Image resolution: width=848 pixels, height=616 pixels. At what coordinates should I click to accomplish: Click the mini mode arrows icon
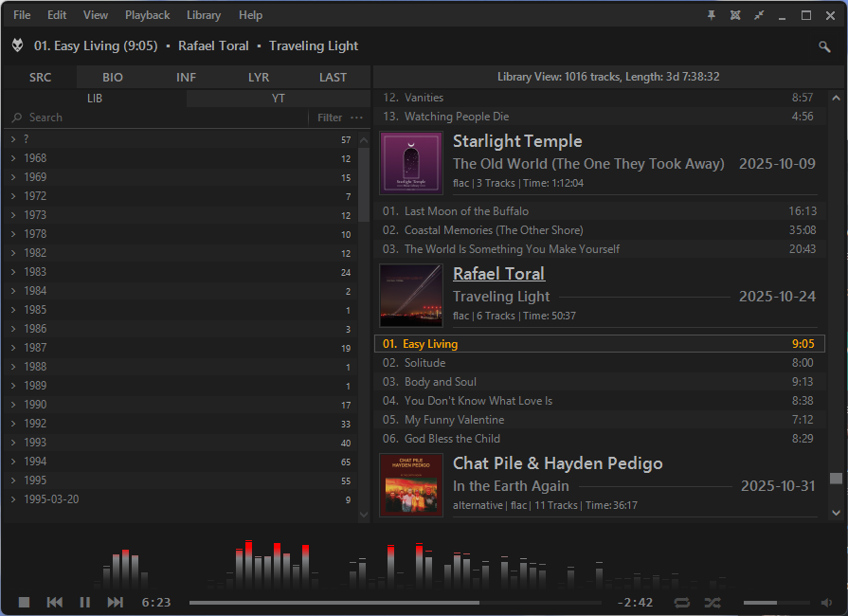click(x=759, y=15)
